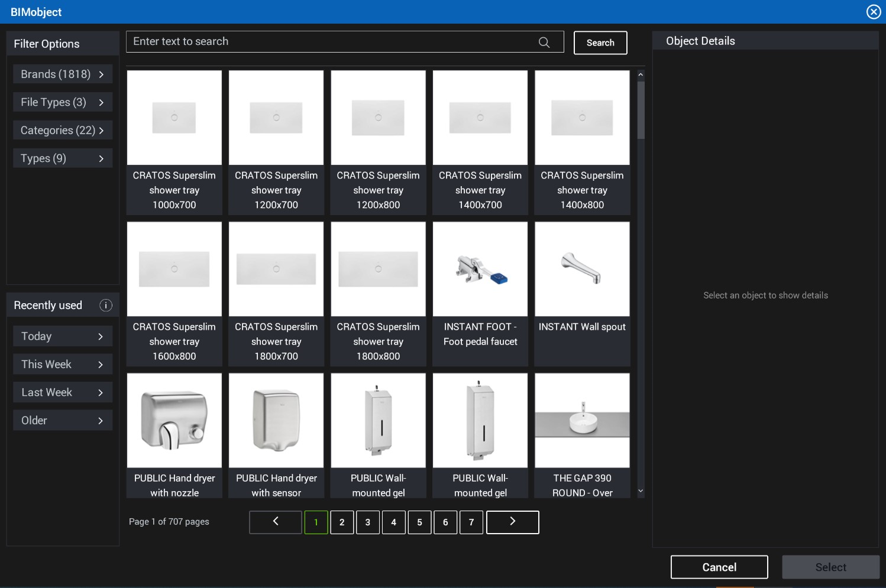Click the Select button
Viewport: 886px width, 588px height.
[x=830, y=567]
